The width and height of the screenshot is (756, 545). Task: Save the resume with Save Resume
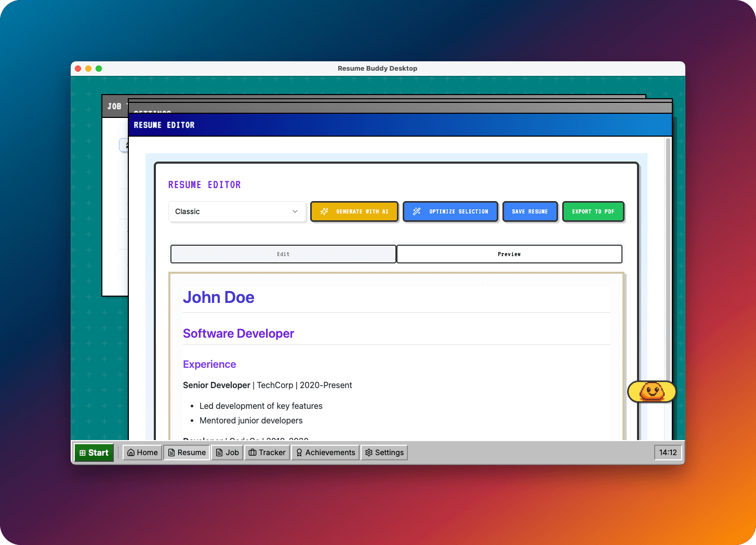coord(530,211)
